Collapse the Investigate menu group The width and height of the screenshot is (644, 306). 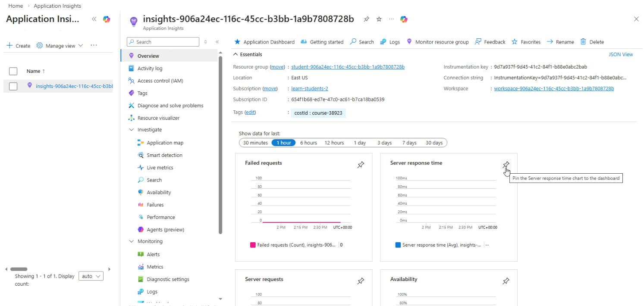point(132,130)
